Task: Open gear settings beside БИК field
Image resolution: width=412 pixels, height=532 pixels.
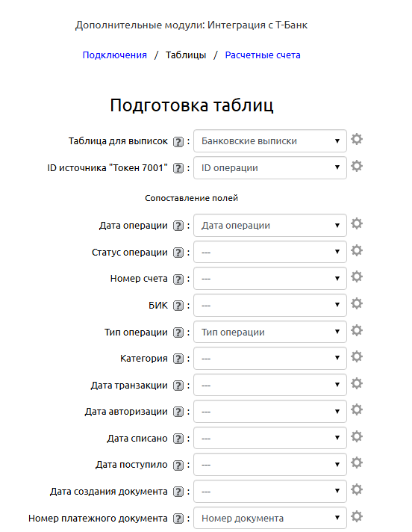Action: tap(357, 303)
